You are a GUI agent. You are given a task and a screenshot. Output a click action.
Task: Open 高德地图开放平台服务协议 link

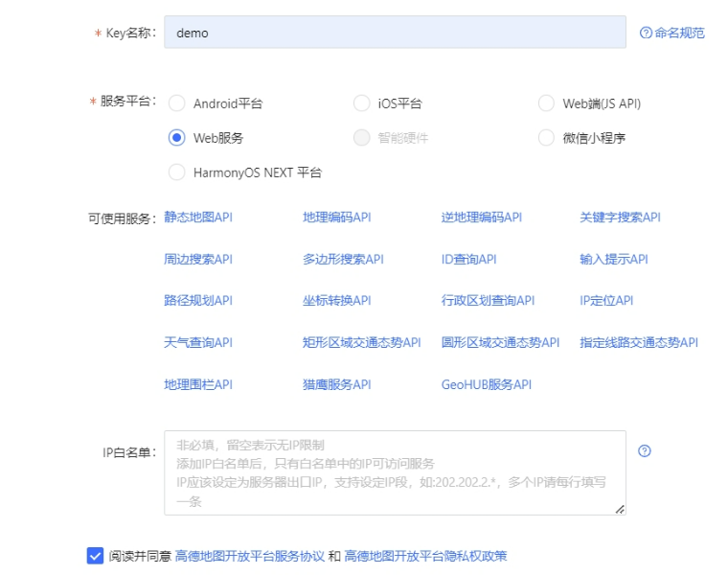[x=250, y=556]
